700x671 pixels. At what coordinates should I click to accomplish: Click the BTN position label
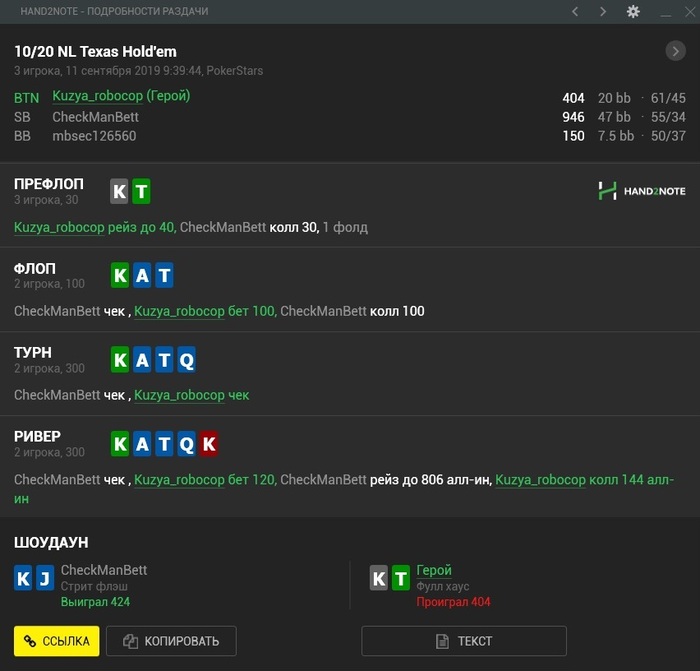(x=26, y=98)
